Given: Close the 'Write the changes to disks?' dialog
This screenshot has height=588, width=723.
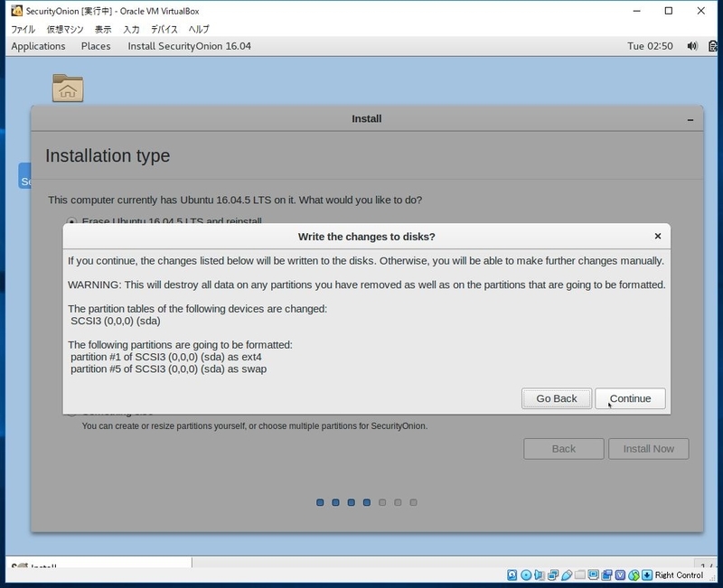Looking at the screenshot, I should click(x=658, y=236).
